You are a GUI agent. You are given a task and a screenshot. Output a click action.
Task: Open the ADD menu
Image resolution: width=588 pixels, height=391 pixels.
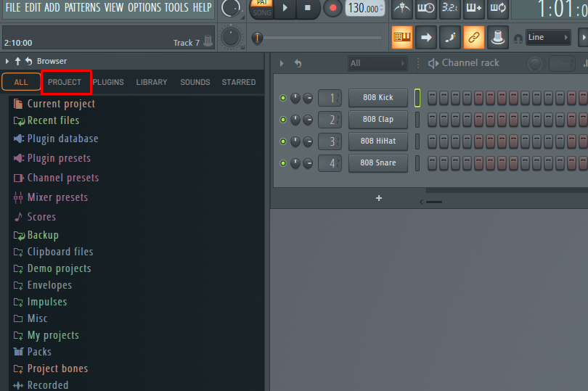click(52, 7)
